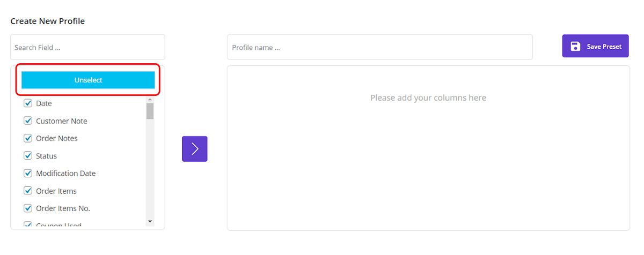Click the Create New Profile heading

48,21
